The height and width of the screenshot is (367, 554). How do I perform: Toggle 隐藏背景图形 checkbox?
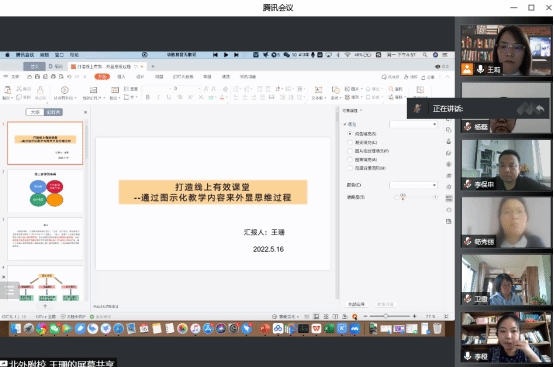point(350,168)
